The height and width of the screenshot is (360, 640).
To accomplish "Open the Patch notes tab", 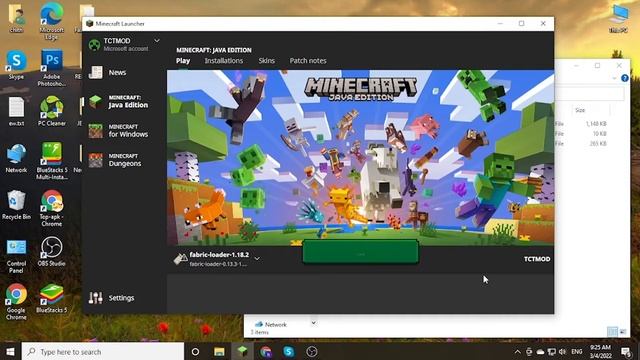I will pyautogui.click(x=308, y=61).
